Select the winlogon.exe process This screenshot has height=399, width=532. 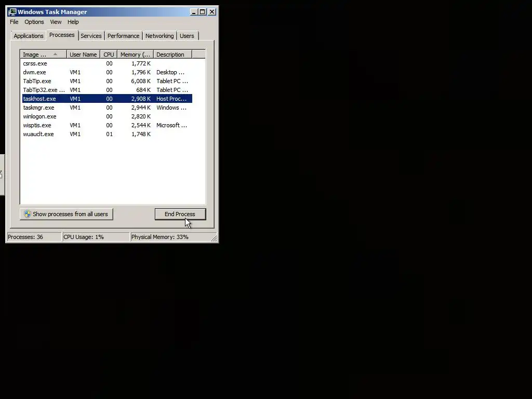pyautogui.click(x=107, y=116)
